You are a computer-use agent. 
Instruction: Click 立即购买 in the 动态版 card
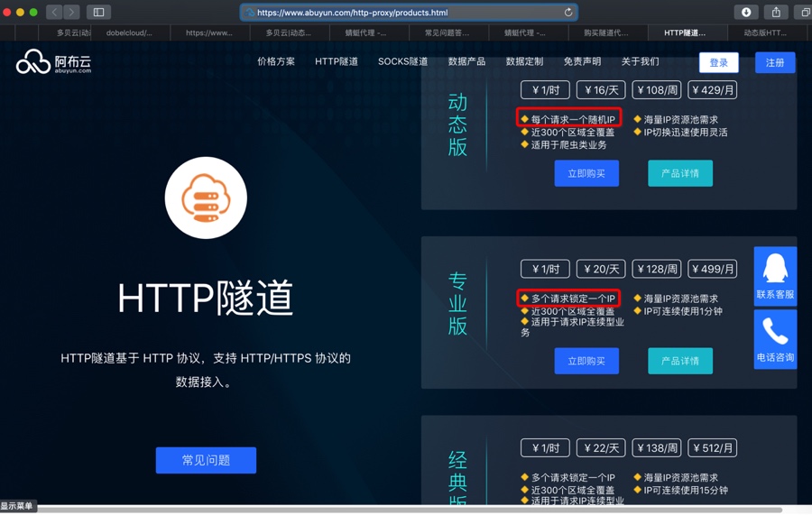coord(586,173)
